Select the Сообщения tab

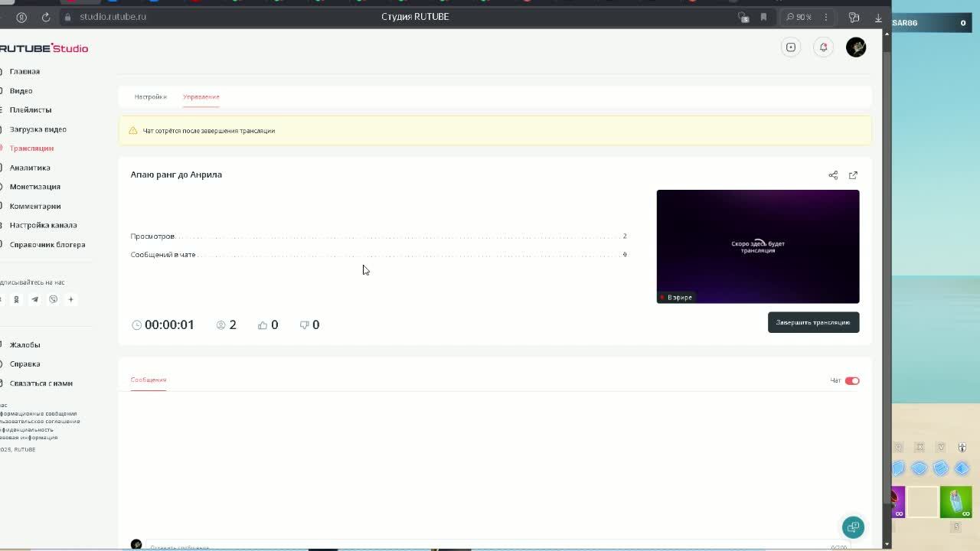[149, 380]
